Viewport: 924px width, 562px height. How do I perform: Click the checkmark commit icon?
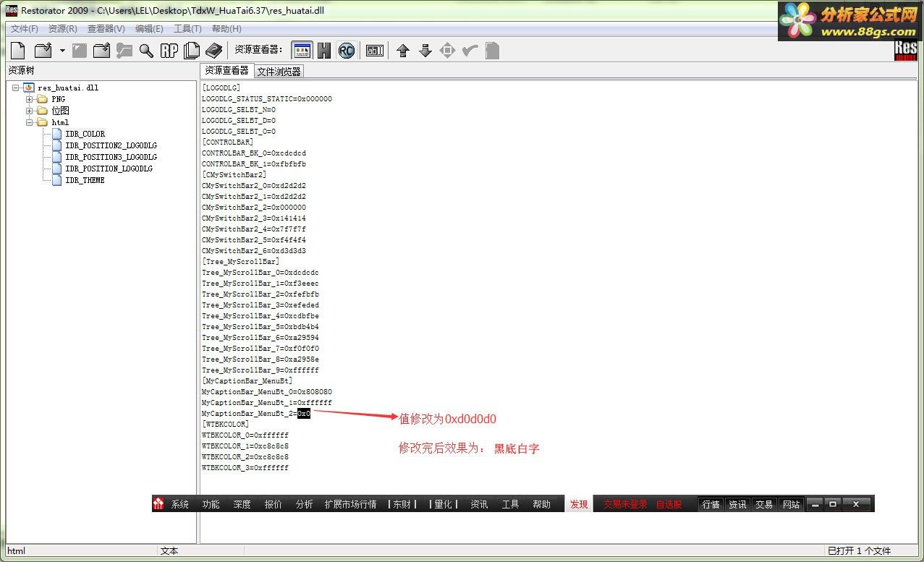click(x=470, y=50)
